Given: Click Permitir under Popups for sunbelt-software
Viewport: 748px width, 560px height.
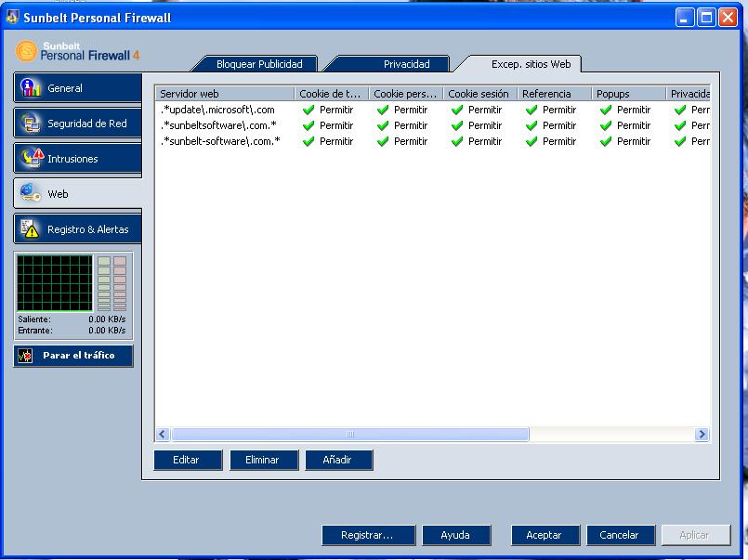Looking at the screenshot, I should click(x=634, y=141).
